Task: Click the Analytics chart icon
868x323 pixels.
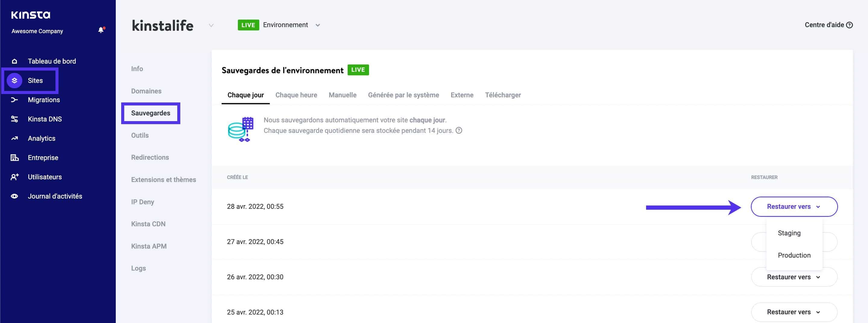Action: click(14, 138)
